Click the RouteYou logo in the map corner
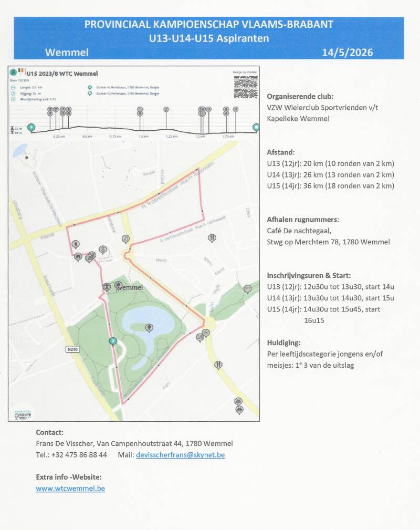 pos(23,414)
